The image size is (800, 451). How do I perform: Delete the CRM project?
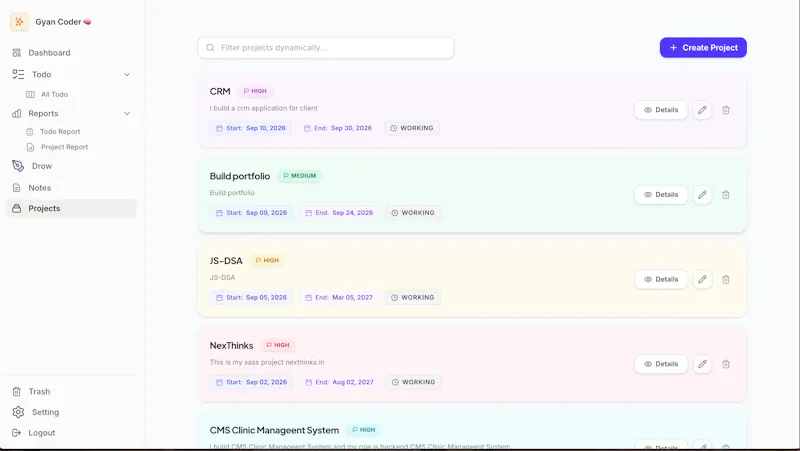726,110
